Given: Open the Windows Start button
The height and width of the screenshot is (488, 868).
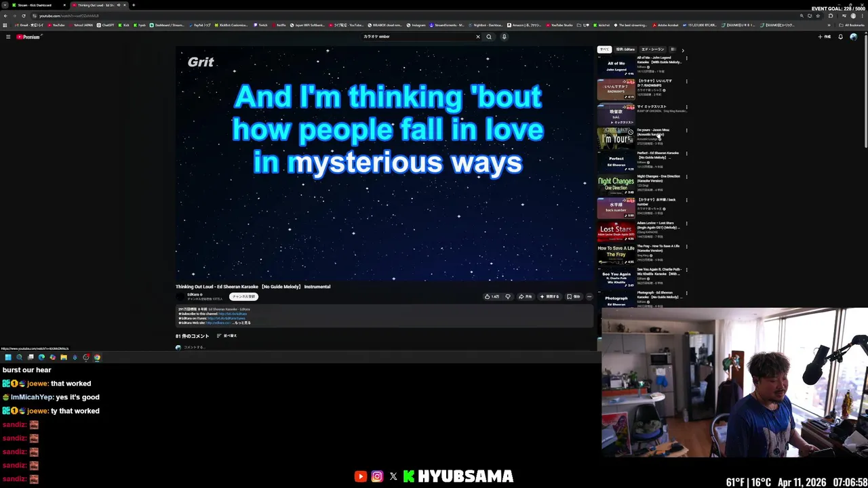Looking at the screenshot, I should (x=8, y=357).
